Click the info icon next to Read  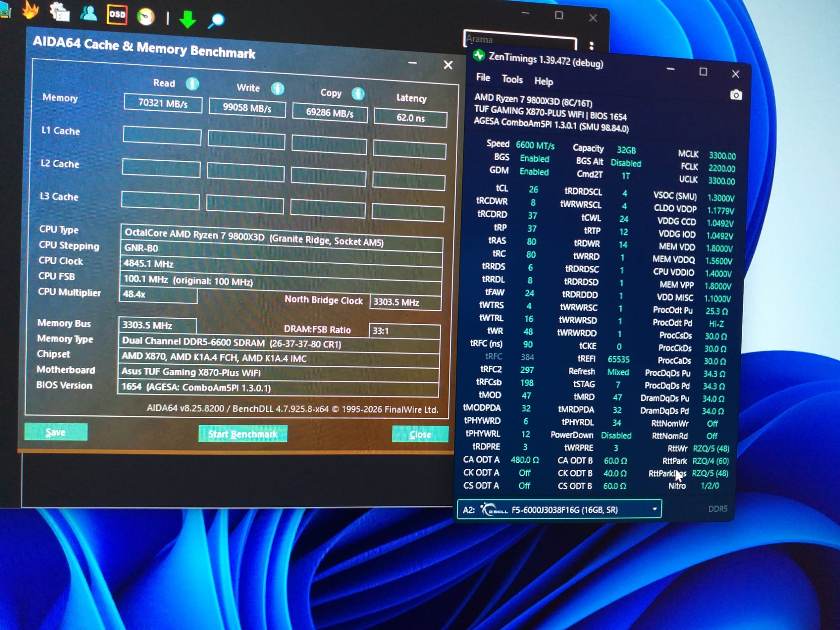click(192, 84)
